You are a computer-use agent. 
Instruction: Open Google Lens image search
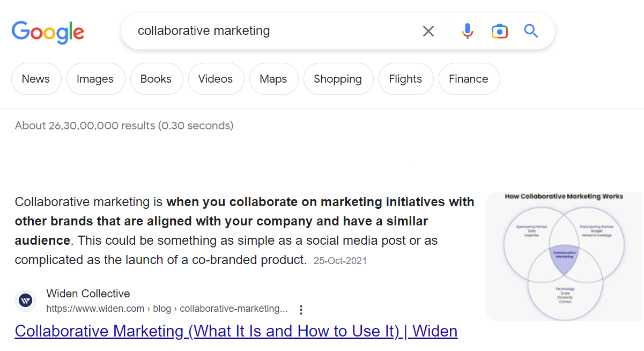point(499,31)
